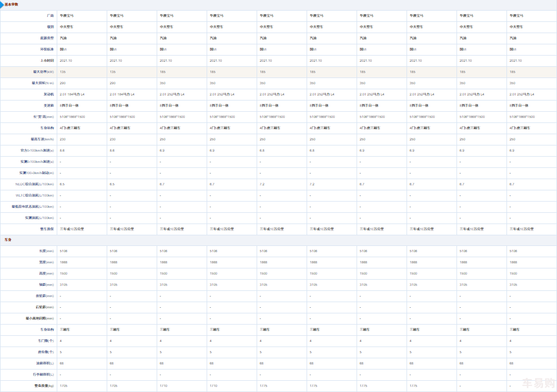Click the NEDC综合油耗(L/100km) row label

coord(35,184)
